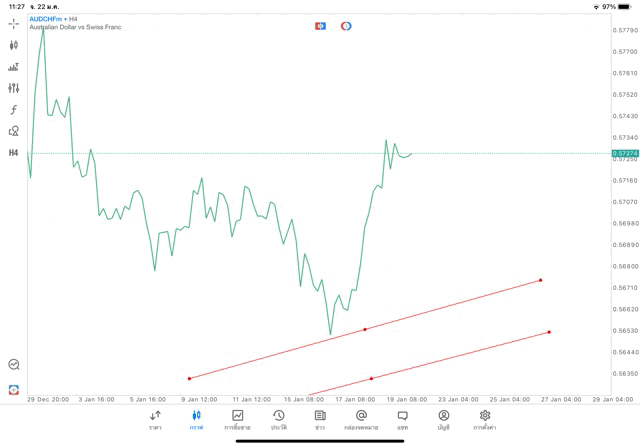Viewport: 640px width, 447px height.
Task: Activate the crosshair cursor tool
Action: point(14,24)
